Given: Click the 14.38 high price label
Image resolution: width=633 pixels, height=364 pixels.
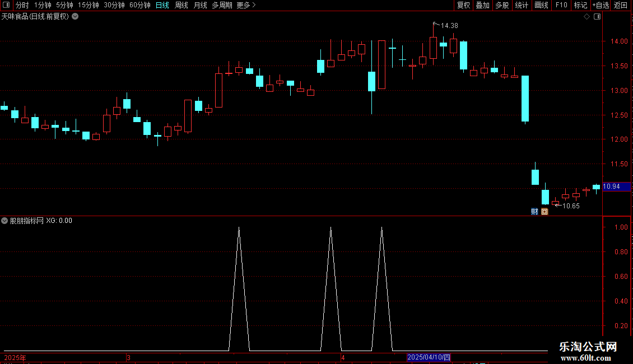Looking at the screenshot, I should point(449,26).
